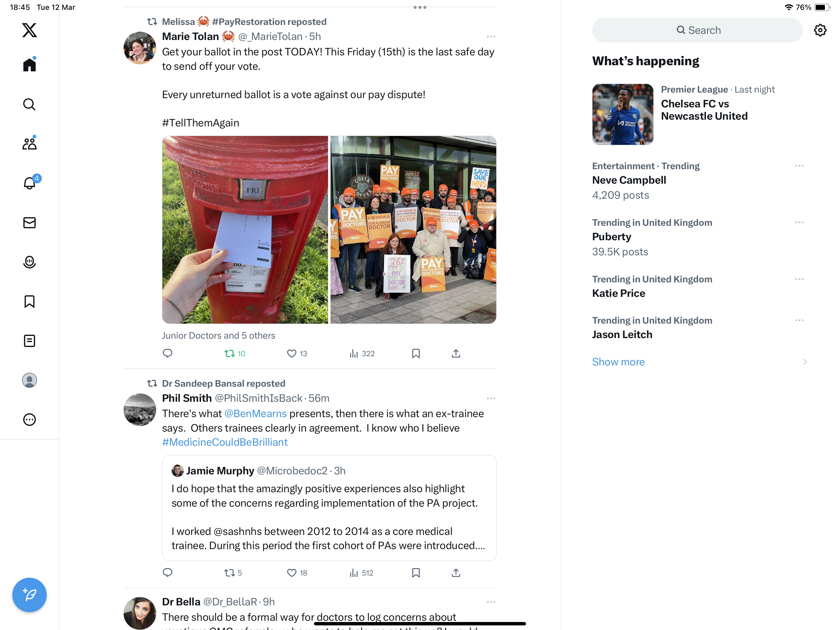Viewport: 840px width, 630px height.
Task: Open the #MedicineCouldBeBrilliant hashtag
Action: pos(225,442)
